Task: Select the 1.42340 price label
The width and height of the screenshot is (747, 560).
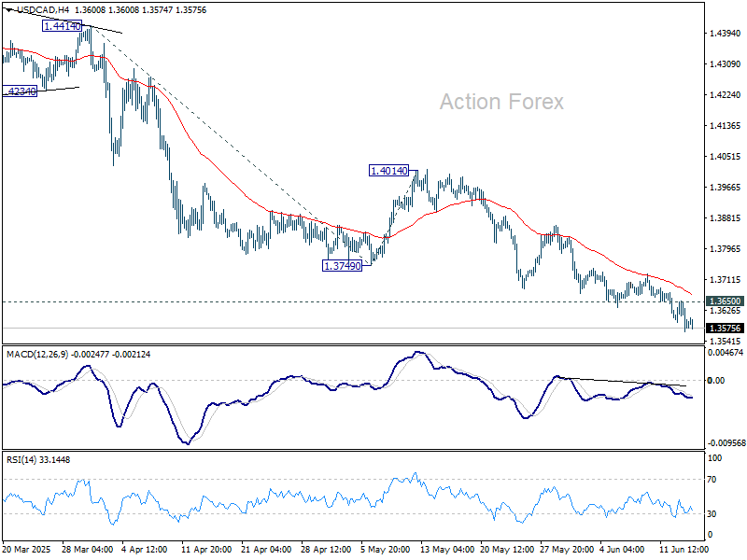Action: click(19, 91)
